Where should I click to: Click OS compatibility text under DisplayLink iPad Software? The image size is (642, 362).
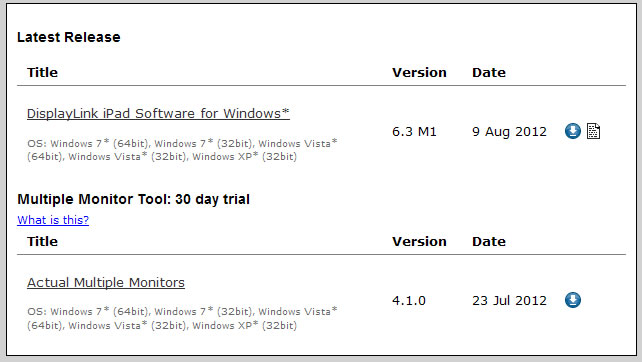click(x=182, y=150)
